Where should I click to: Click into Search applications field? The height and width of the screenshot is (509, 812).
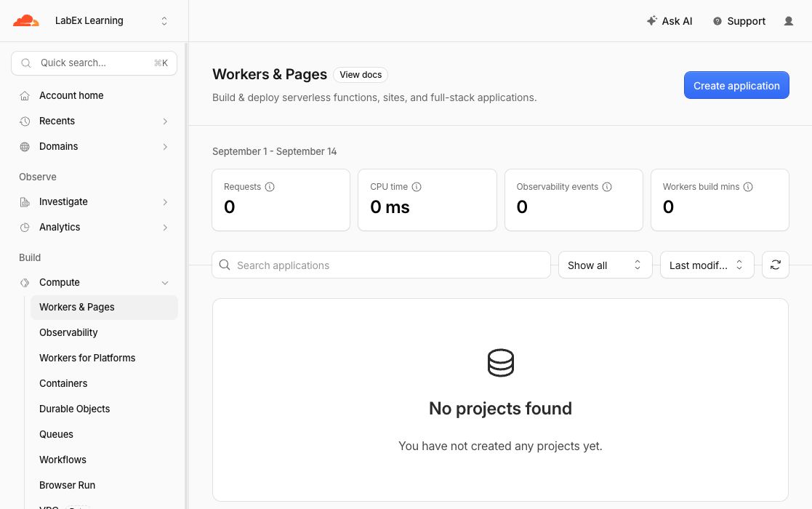[381, 265]
